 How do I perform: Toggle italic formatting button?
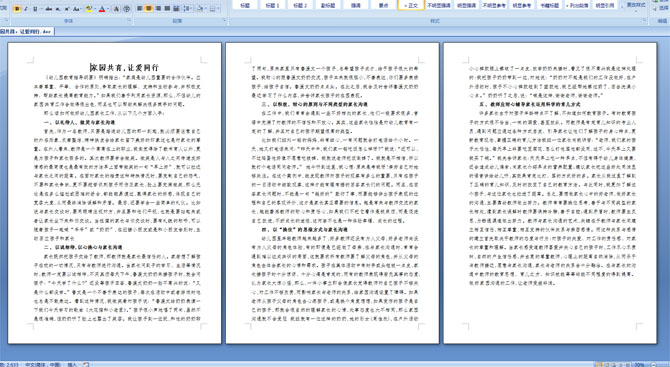tap(26, 9)
